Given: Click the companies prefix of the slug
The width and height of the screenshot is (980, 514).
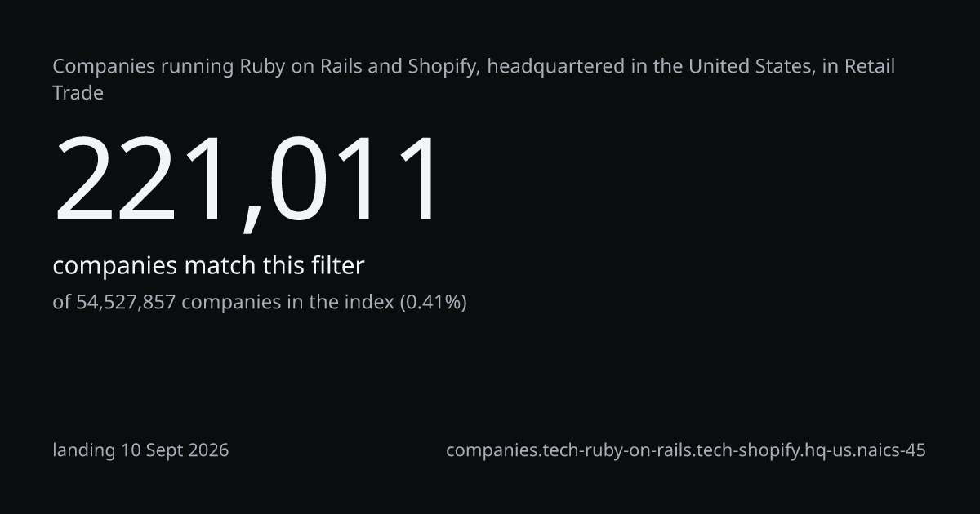Looking at the screenshot, I should point(492,450).
